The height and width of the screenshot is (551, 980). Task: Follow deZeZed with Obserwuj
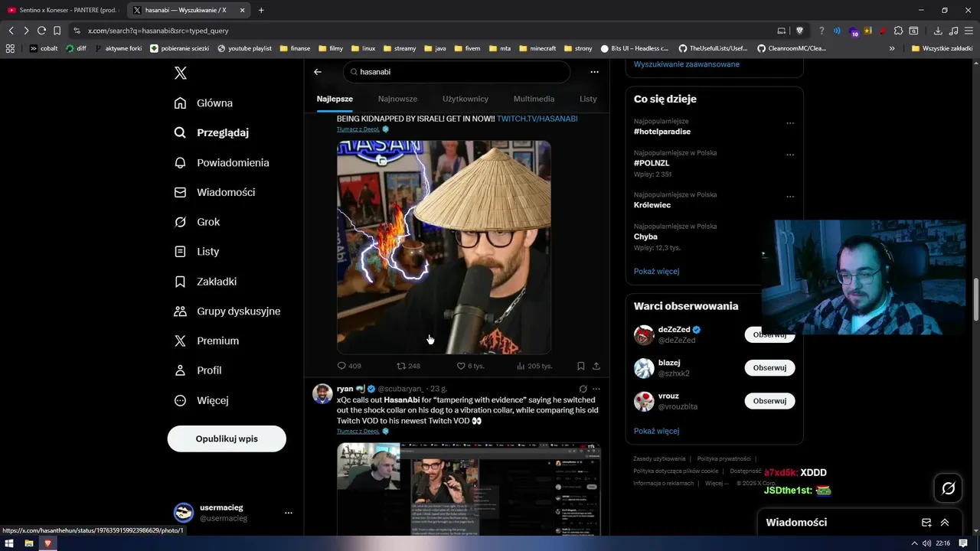(769, 334)
